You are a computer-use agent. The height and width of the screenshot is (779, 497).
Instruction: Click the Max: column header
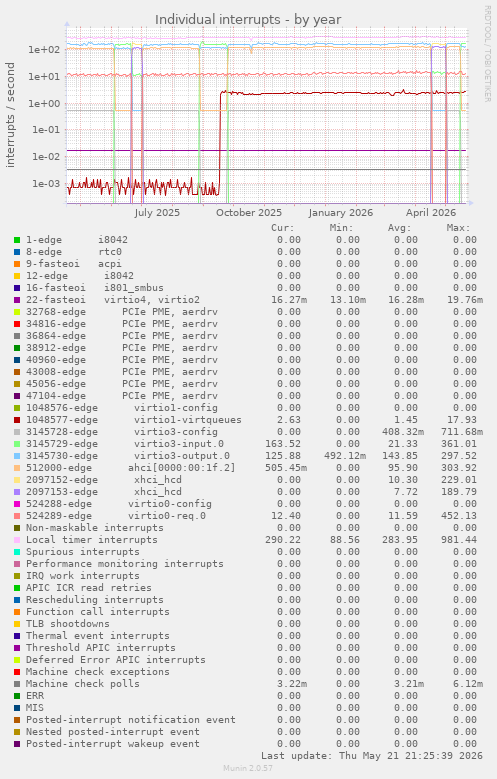(x=458, y=228)
